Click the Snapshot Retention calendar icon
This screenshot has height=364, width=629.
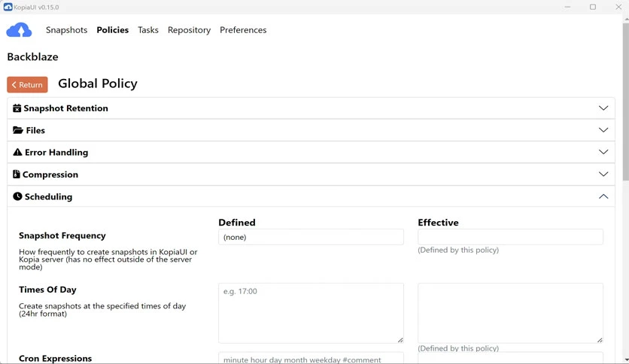17,108
